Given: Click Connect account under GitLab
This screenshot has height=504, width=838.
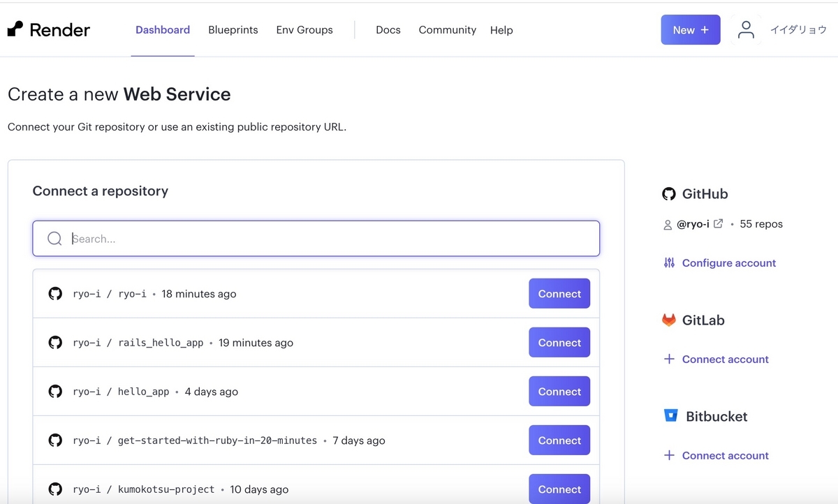Looking at the screenshot, I should click(x=725, y=360).
